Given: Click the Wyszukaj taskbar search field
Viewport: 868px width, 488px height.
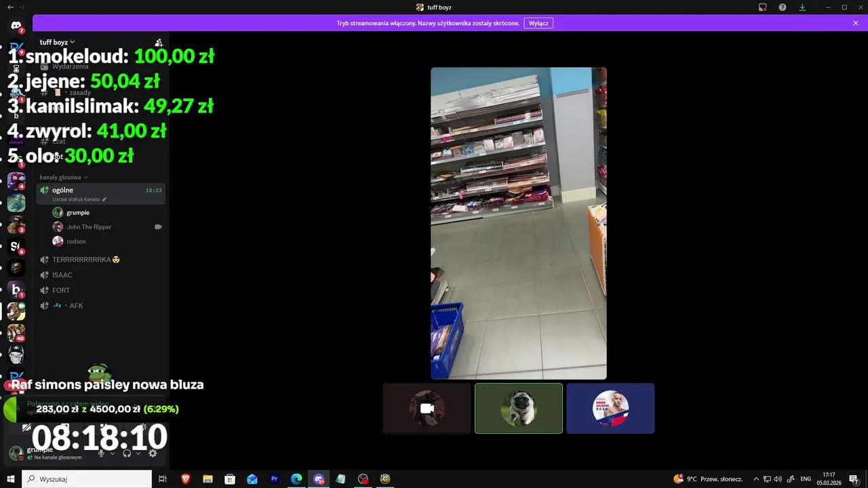Looking at the screenshot, I should tap(87, 479).
